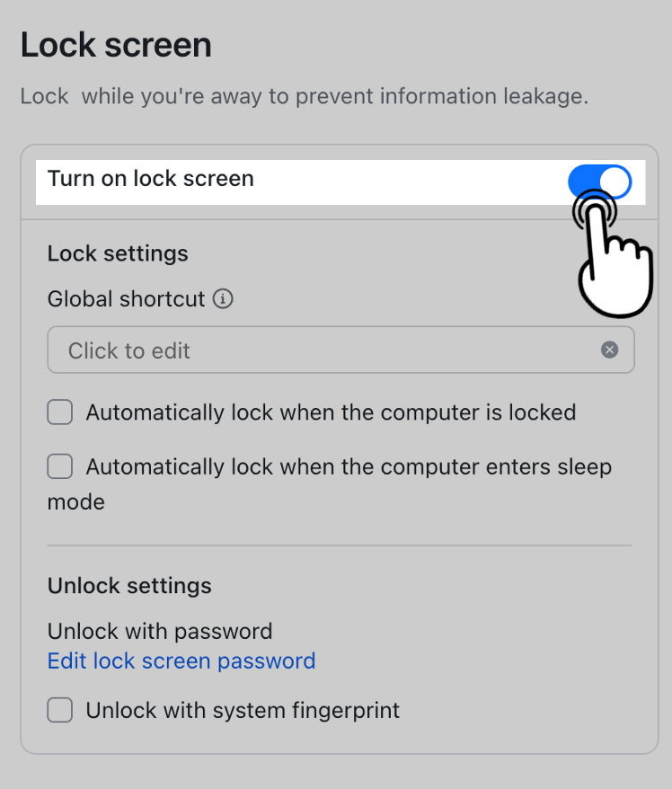Image resolution: width=672 pixels, height=789 pixels.
Task: Click the Automatically lock when computer is locked label
Action: (331, 412)
